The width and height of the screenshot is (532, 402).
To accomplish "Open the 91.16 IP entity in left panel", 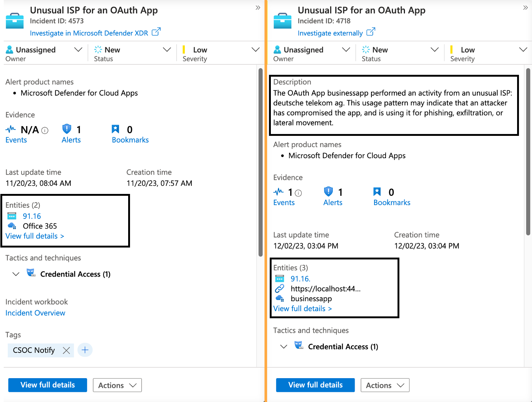I will tap(32, 216).
